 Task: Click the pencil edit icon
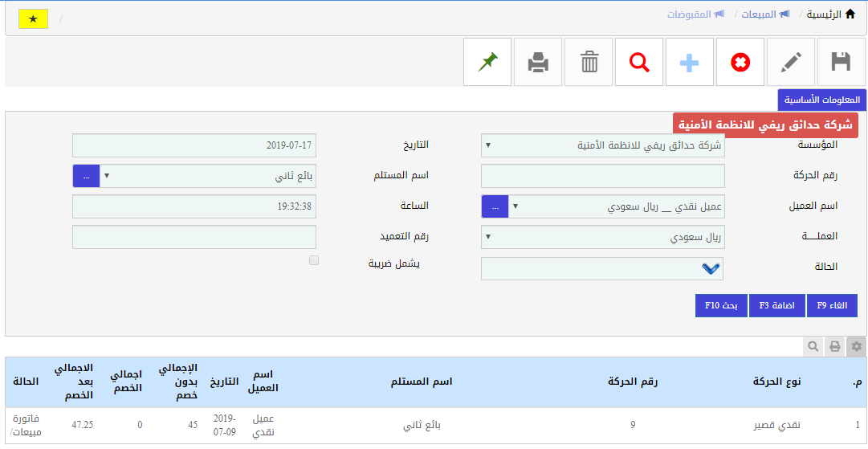tap(791, 62)
